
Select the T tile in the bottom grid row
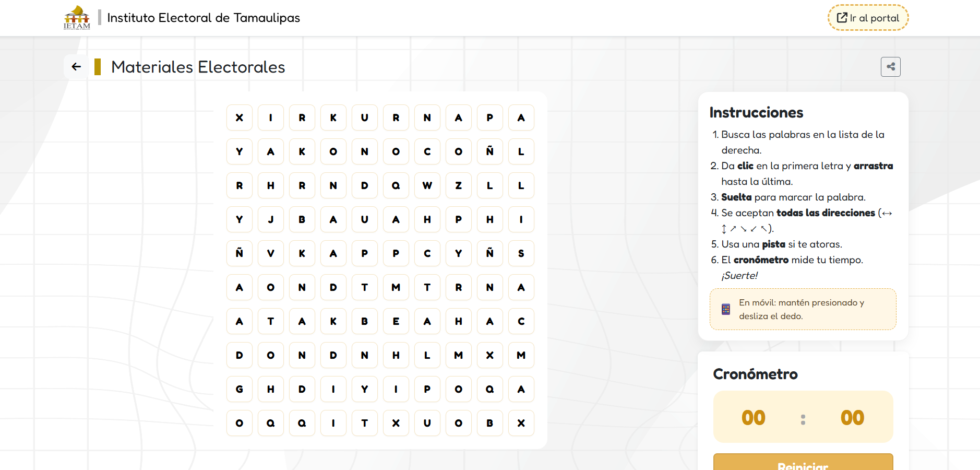365,423
